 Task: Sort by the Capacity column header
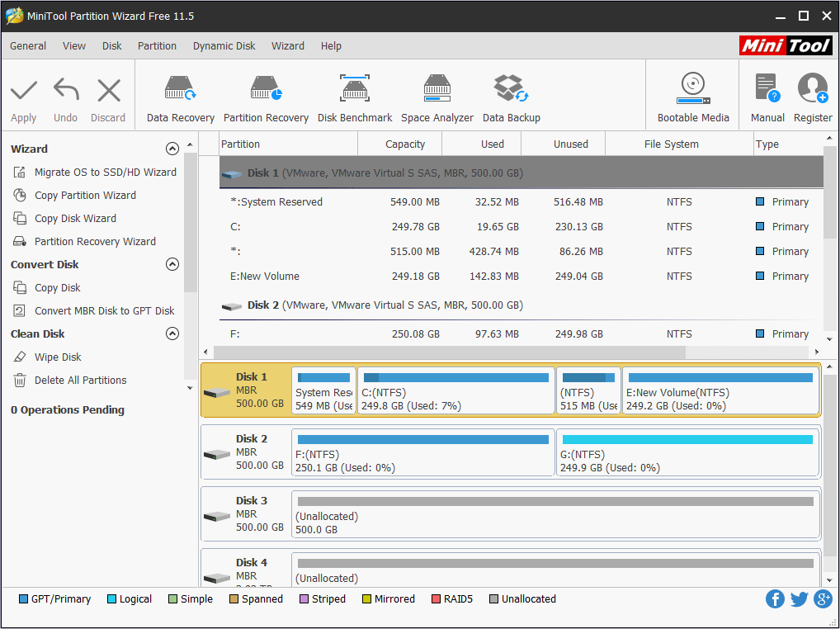click(400, 144)
